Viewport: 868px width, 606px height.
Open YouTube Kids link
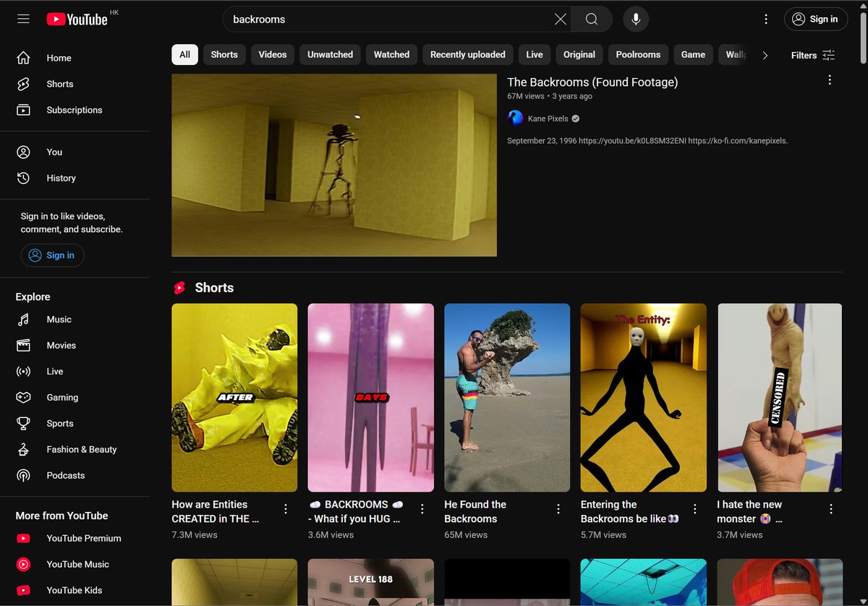[75, 590]
